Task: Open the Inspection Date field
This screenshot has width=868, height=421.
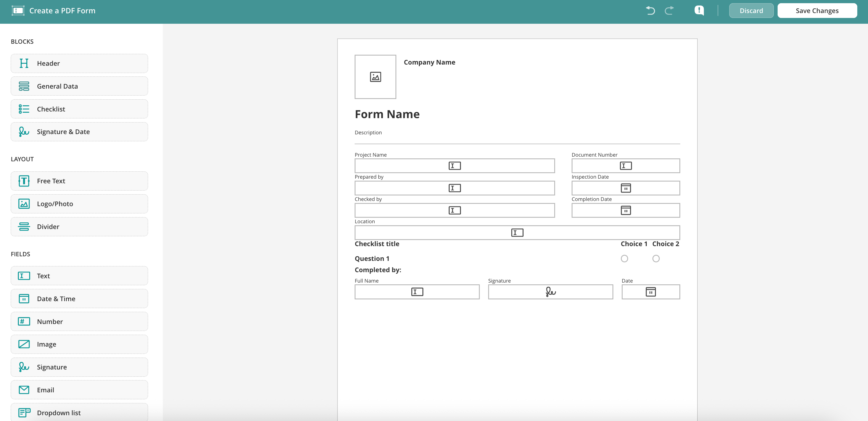Action: click(x=626, y=188)
